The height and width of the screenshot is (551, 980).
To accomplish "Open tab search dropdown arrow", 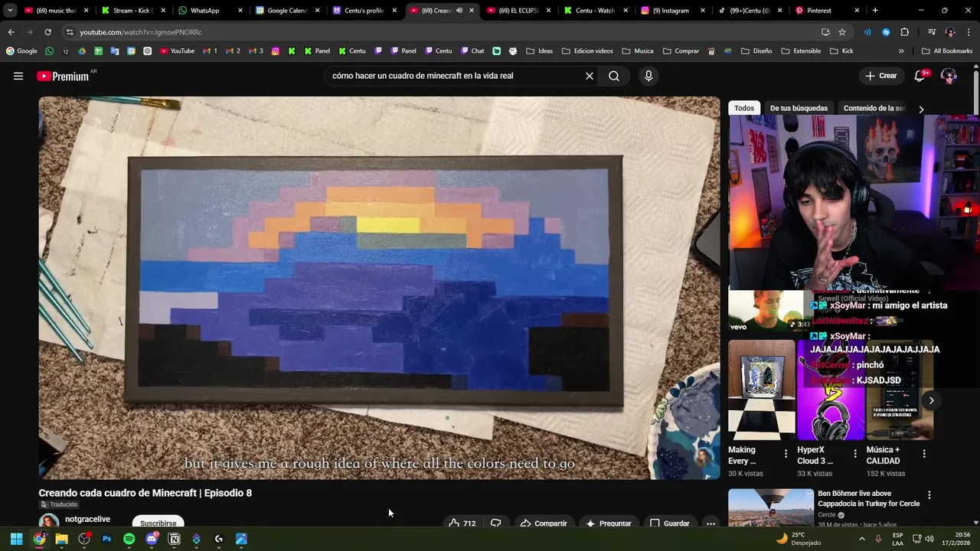I will click(10, 11).
